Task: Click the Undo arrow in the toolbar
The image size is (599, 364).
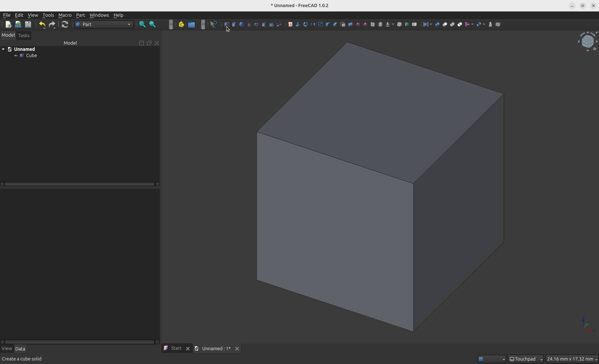Action: coord(42,24)
